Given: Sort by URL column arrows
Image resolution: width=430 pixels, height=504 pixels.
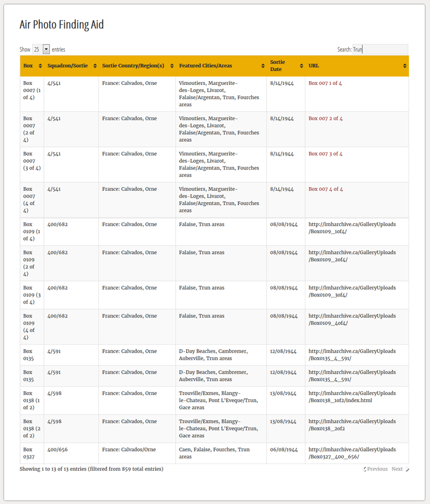Looking at the screenshot, I should tap(405, 66).
